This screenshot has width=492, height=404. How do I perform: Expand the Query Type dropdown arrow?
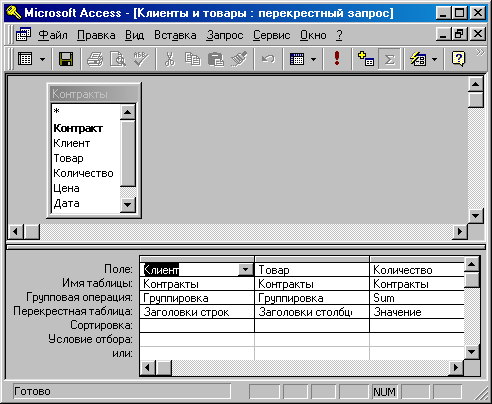coord(313,60)
